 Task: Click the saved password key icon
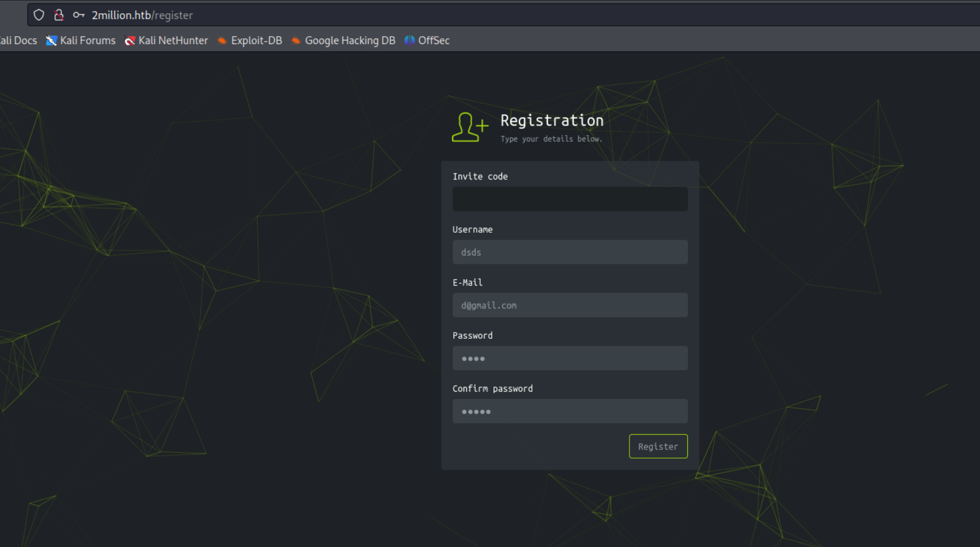[79, 15]
